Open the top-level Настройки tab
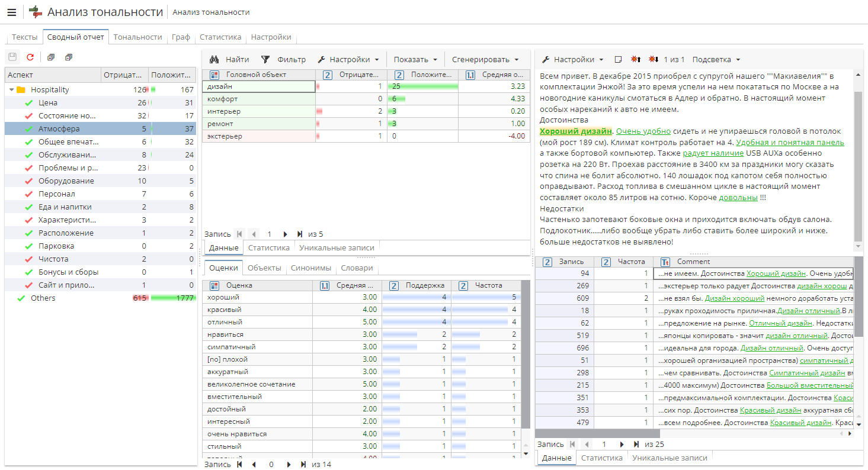 click(x=271, y=37)
